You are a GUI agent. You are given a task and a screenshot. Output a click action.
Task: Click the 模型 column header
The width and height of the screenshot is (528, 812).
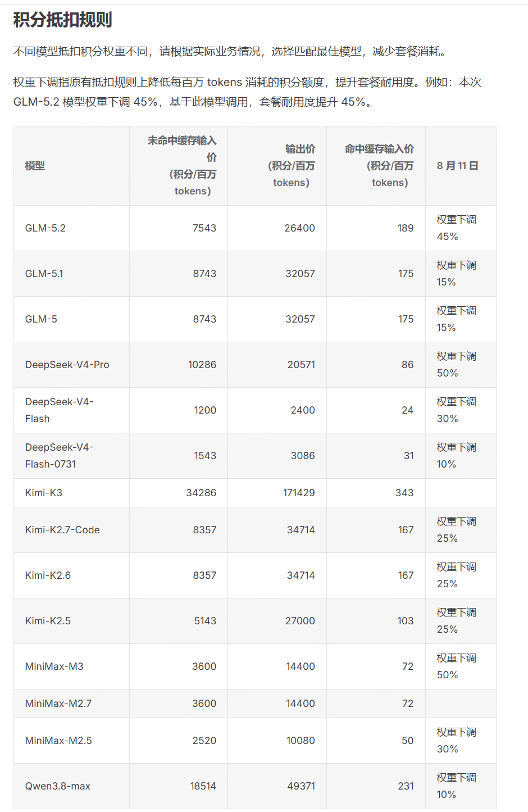[35, 166]
